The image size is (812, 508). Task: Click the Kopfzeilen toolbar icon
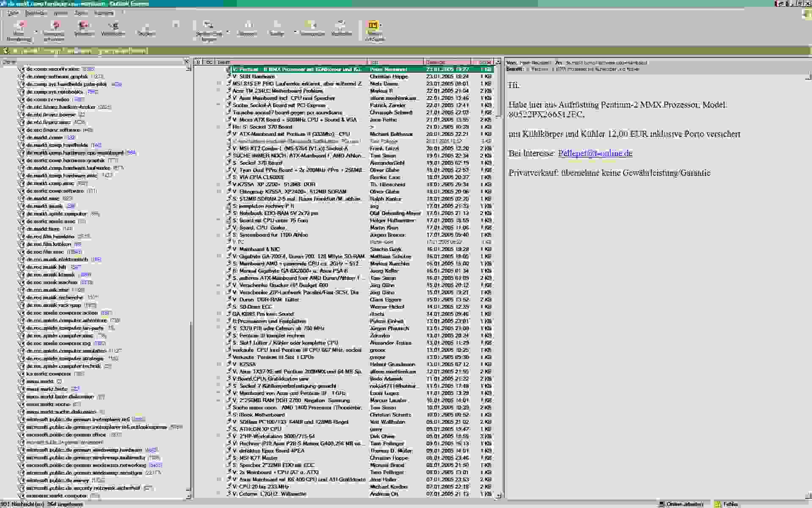341,29
